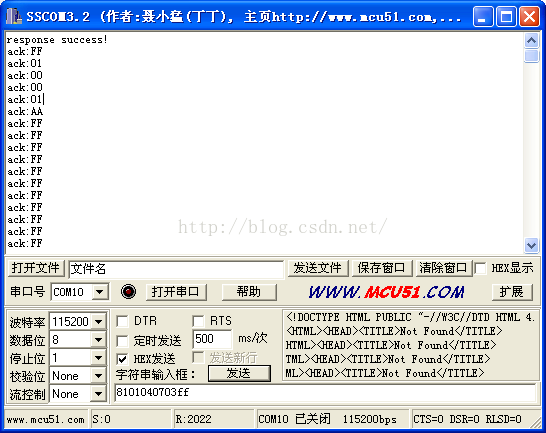Minimize the SSCOM window
Viewport: 546px width, 433px height.
pos(483,16)
